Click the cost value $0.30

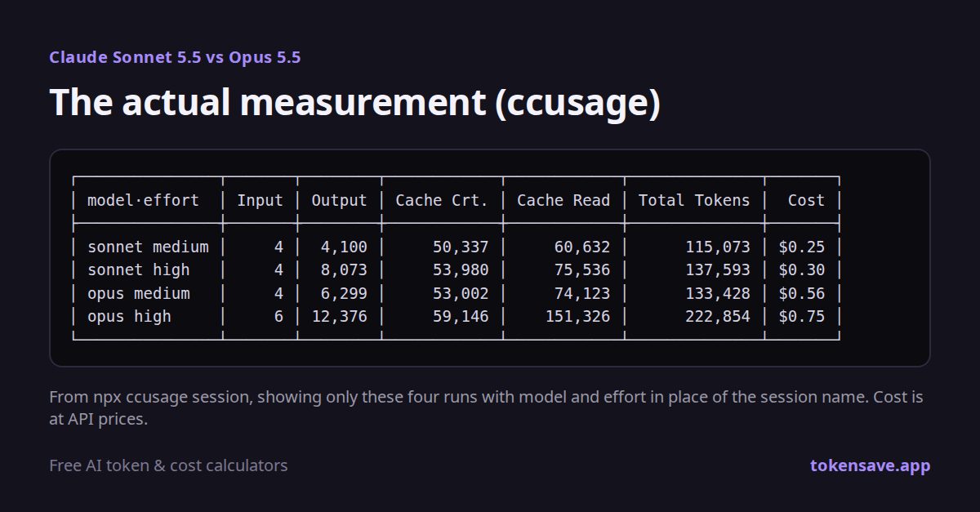802,269
